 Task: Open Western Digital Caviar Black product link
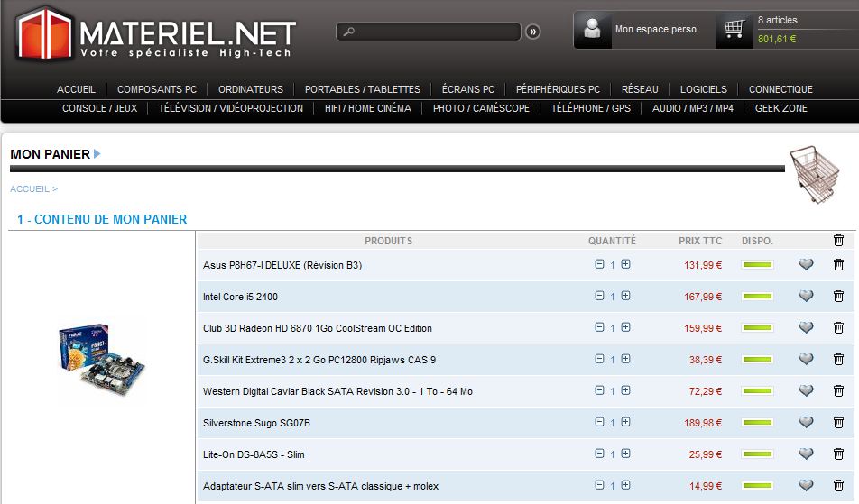(x=337, y=391)
